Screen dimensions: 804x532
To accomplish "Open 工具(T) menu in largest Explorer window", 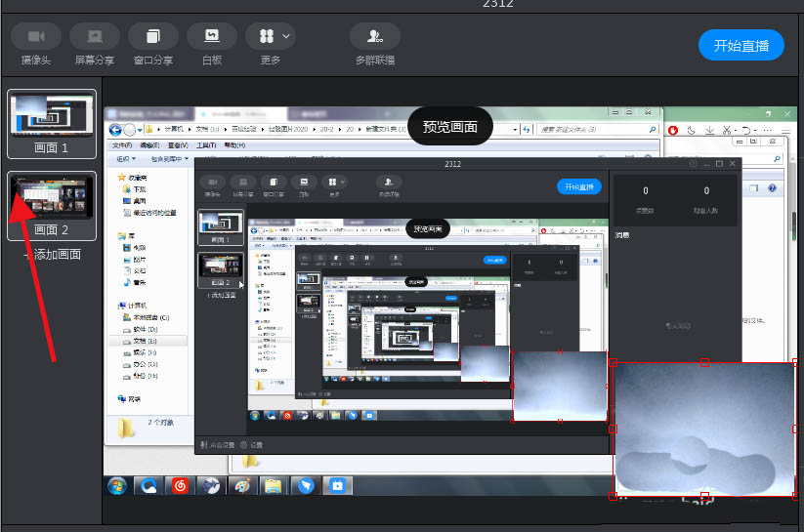I will 206,145.
